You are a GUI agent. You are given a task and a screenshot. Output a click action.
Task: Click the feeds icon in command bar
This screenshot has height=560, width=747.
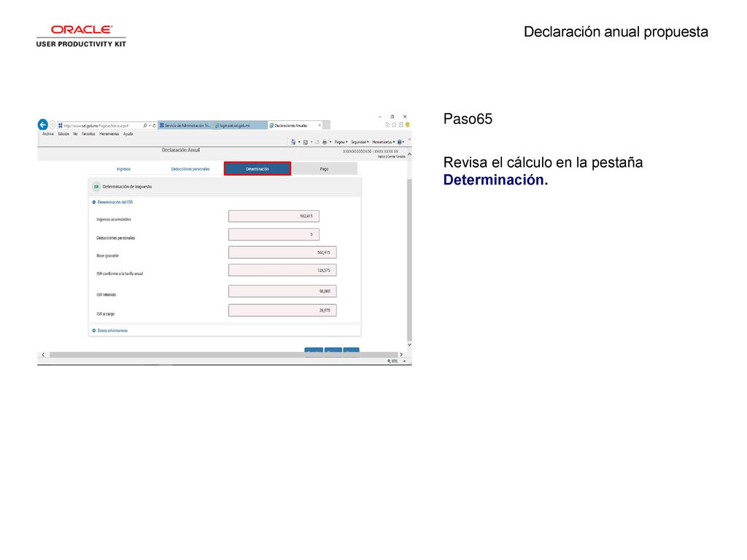tap(306, 142)
